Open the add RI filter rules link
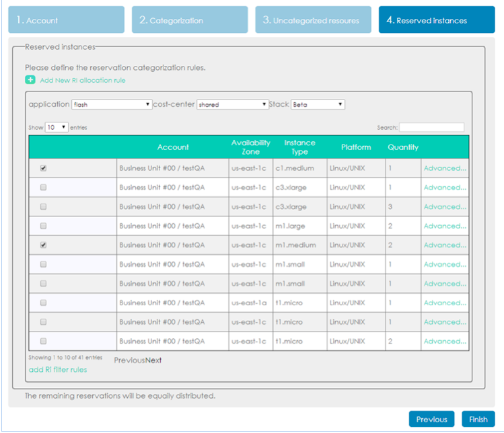 (x=58, y=369)
